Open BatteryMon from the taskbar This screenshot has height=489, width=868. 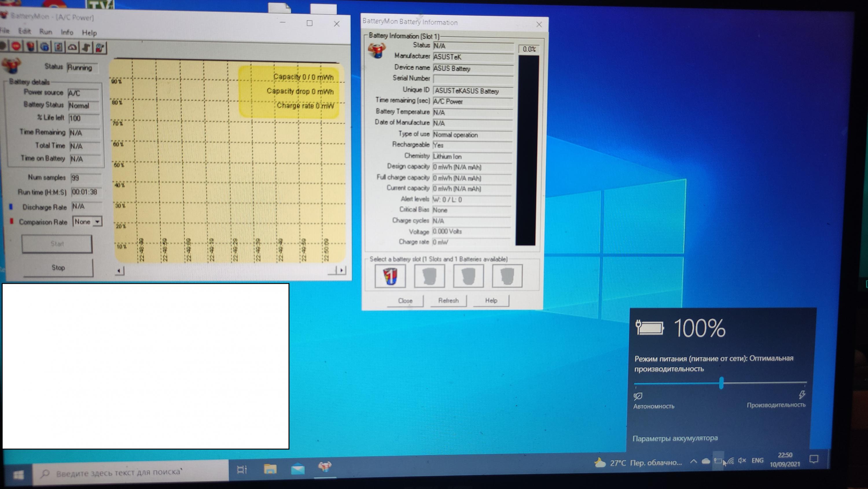(325, 467)
